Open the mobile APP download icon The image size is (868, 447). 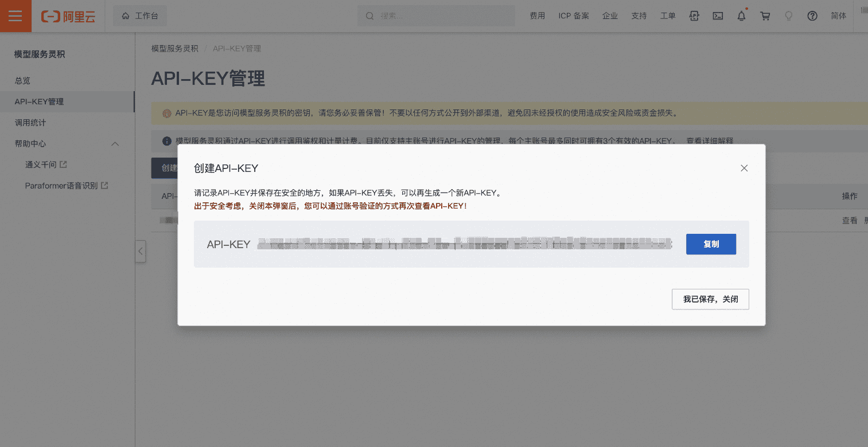694,15
